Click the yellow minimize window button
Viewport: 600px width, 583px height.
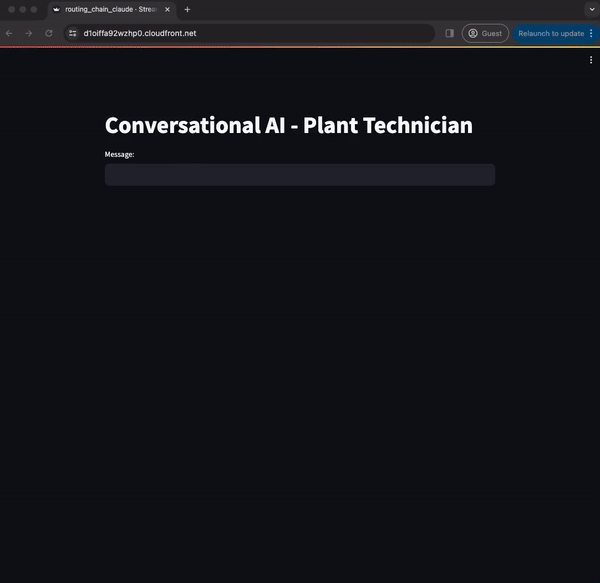point(23,10)
